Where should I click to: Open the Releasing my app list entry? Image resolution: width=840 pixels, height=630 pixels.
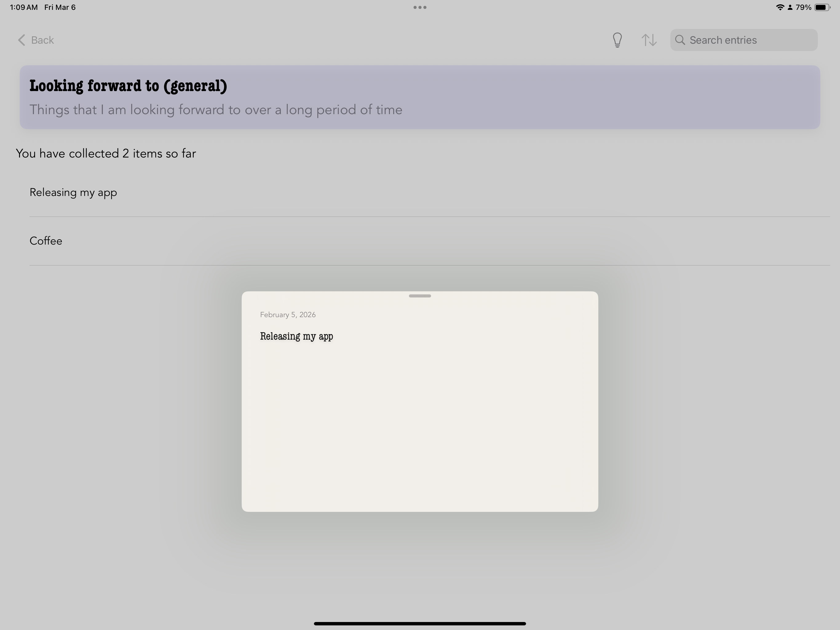430,193
